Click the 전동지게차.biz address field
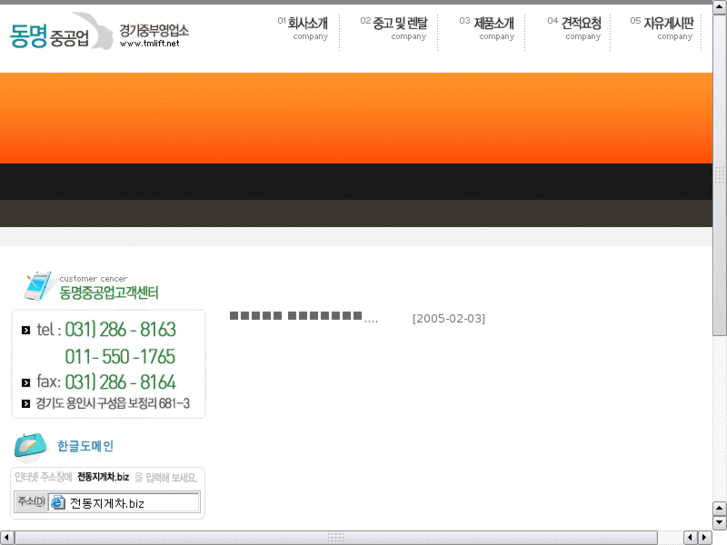Viewport: 727px width, 545px height. point(124,502)
